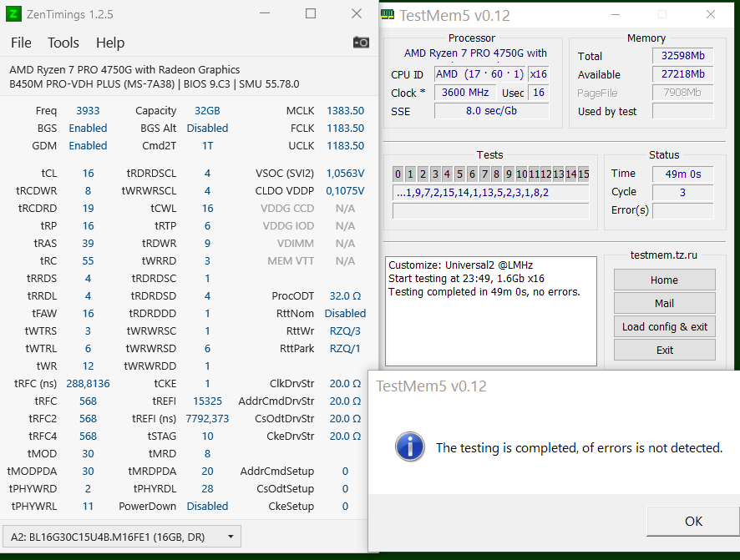Click the tSTAG value 10
Screen dimensions: 740x560
click(207, 436)
